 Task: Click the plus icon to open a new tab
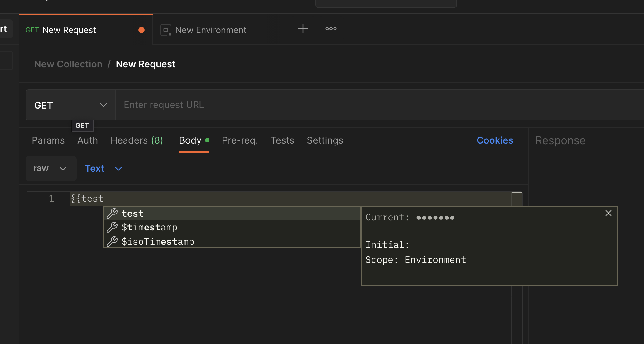(302, 29)
